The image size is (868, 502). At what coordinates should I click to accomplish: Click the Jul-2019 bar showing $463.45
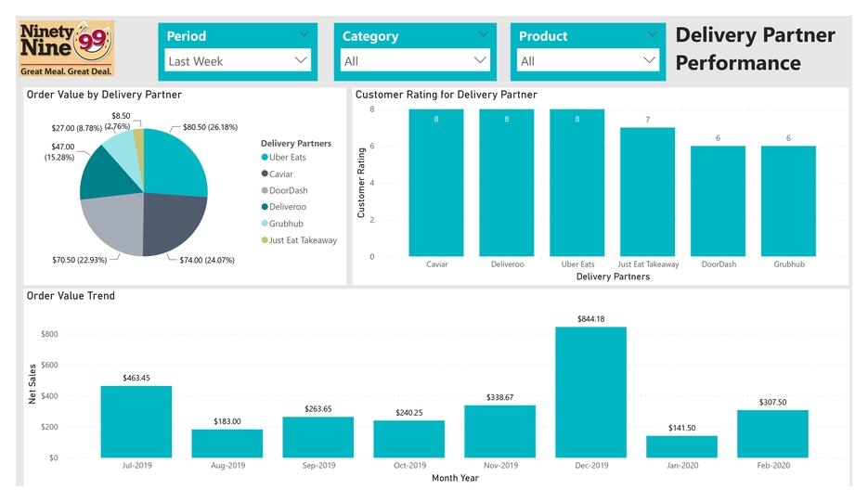(x=136, y=422)
